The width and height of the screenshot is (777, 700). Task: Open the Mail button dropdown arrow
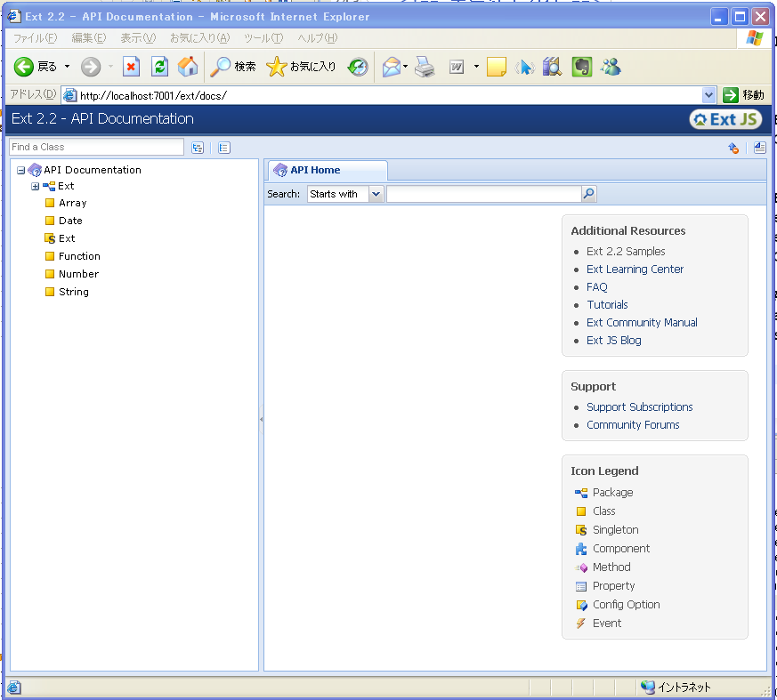click(x=405, y=67)
